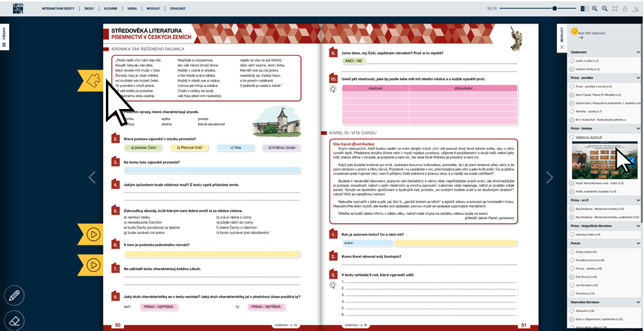Select the eraser tool
The height and width of the screenshot is (331, 644).
click(14, 321)
